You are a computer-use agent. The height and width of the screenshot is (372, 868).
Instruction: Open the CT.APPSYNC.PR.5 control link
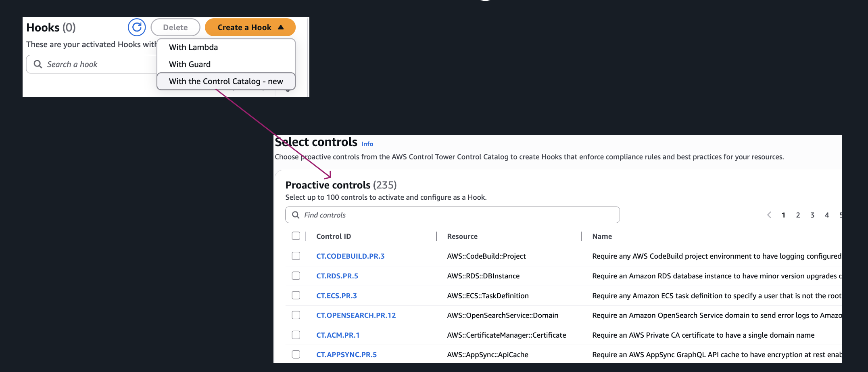[346, 355]
